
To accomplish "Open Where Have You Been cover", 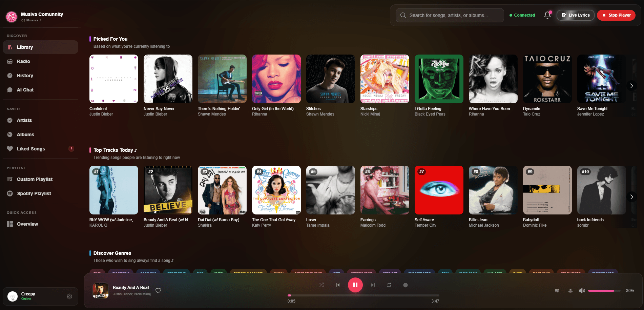I will (493, 79).
